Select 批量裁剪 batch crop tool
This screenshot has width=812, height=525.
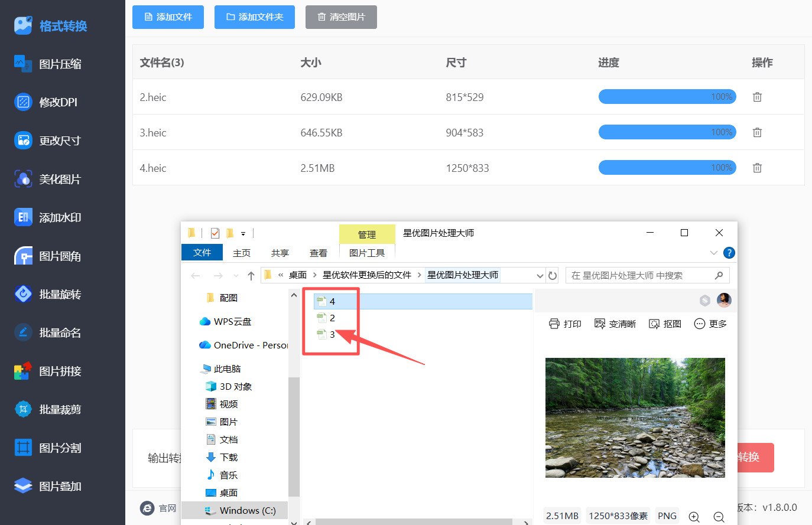click(47, 409)
